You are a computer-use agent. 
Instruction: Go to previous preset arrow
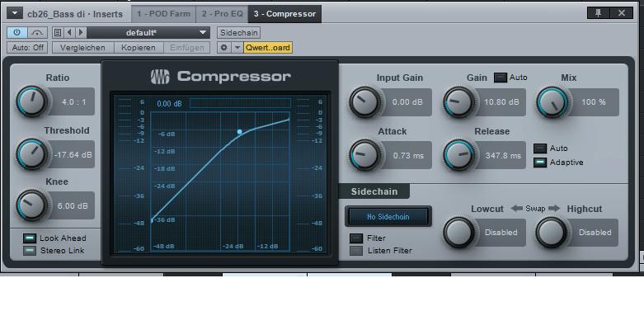(69, 32)
